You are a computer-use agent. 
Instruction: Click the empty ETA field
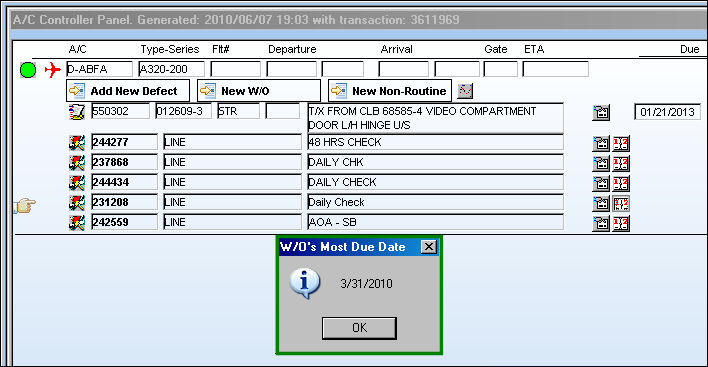(555, 69)
